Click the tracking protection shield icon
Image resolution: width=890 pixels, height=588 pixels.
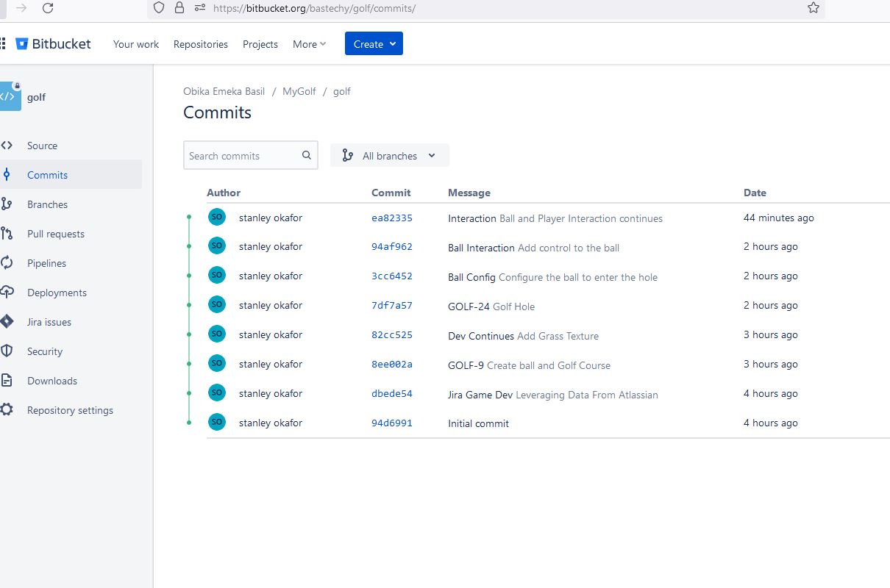point(160,8)
